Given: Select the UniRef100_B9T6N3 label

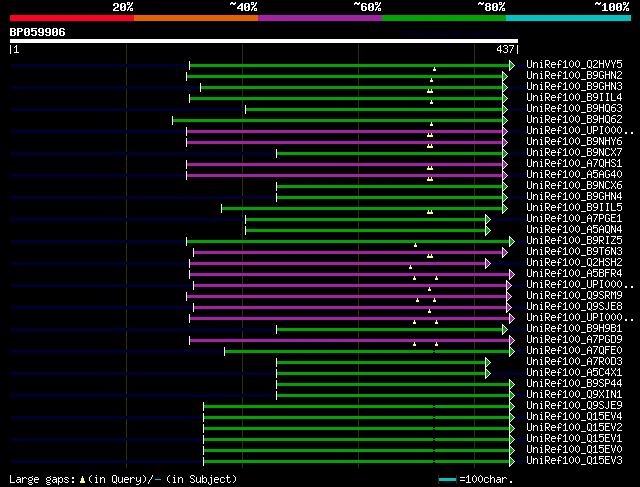Looking at the screenshot, I should point(574,252).
